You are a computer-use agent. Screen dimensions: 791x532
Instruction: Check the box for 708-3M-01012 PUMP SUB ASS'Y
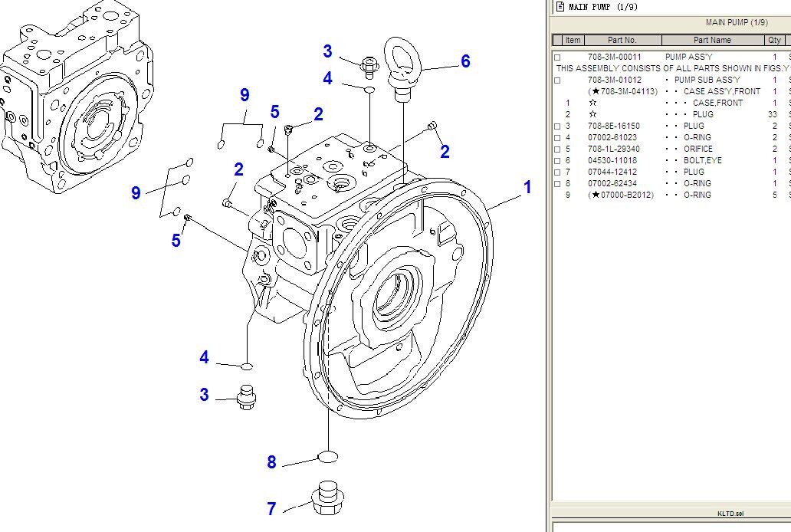[x=558, y=80]
